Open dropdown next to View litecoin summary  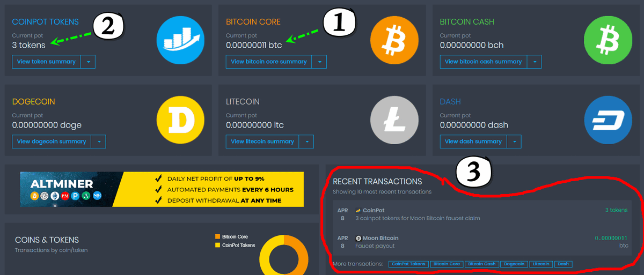click(306, 142)
